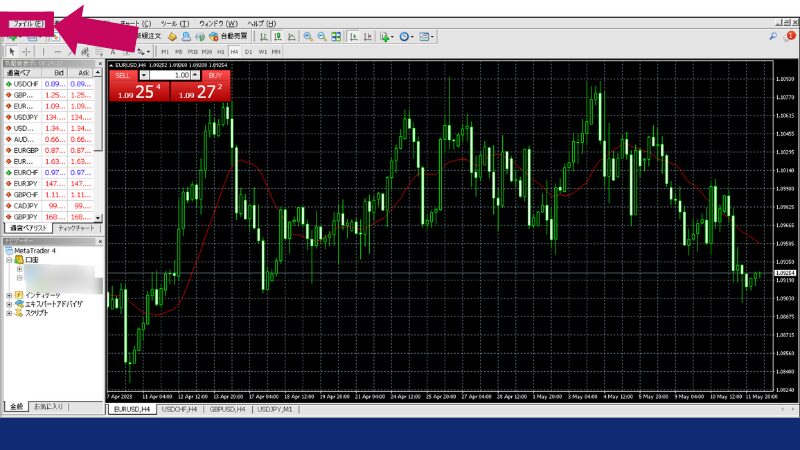Select the crosshair tool
This screenshot has height=450, width=800.
(27, 51)
